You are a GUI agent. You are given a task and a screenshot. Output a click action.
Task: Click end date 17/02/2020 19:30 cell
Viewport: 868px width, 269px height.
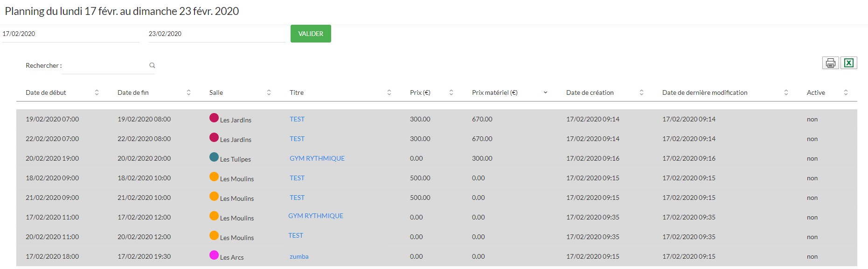click(x=144, y=256)
